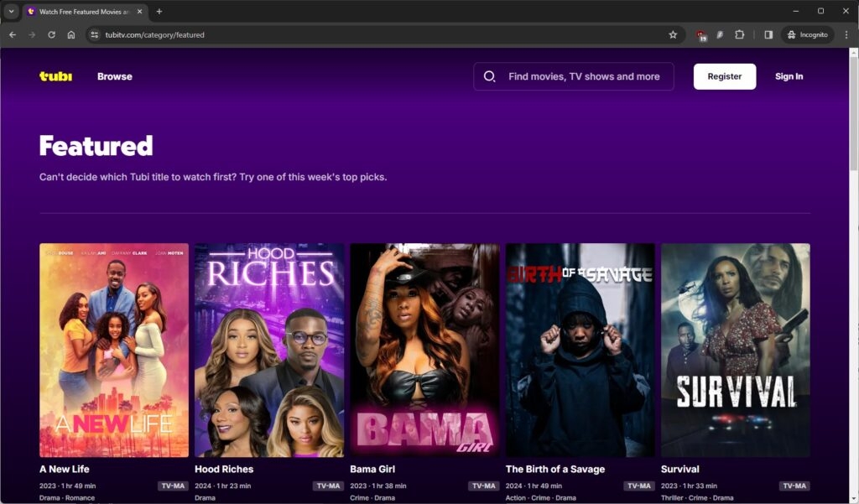The image size is (859, 504).
Task: Open the red extension icon with badge
Action: [x=701, y=35]
